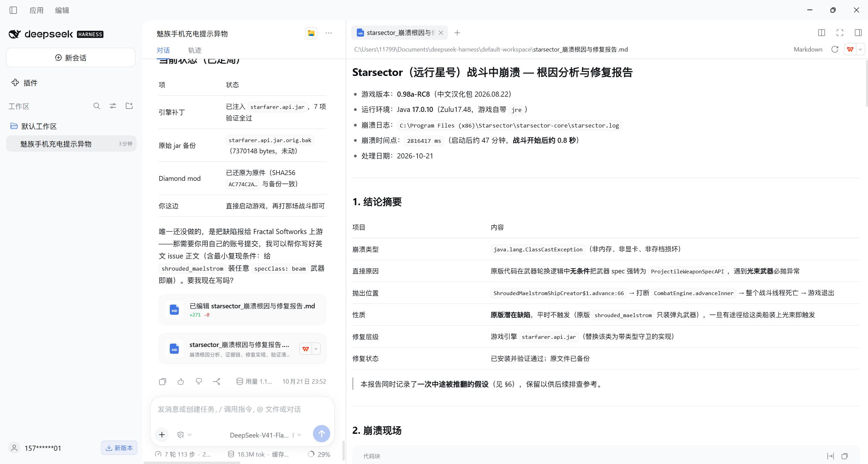This screenshot has width=868, height=464.
Task: Share the assistant reply
Action: pyautogui.click(x=217, y=382)
